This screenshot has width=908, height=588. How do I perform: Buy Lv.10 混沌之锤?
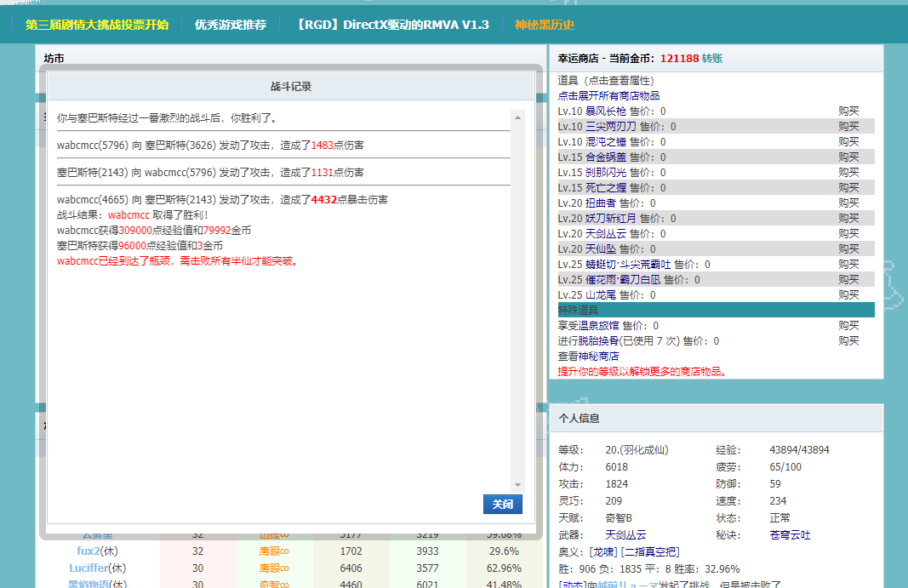(848, 142)
